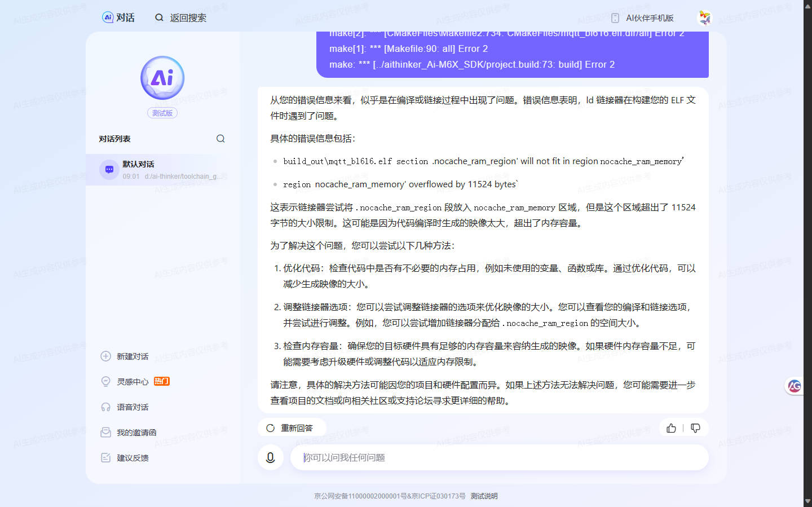The width and height of the screenshot is (812, 507).
Task: Click the 返回搜索 magnifier icon
Action: click(159, 17)
